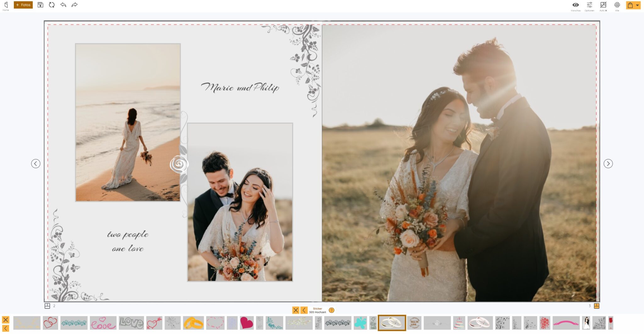Go to the next page spread
This screenshot has width=644, height=334.
[x=608, y=164]
